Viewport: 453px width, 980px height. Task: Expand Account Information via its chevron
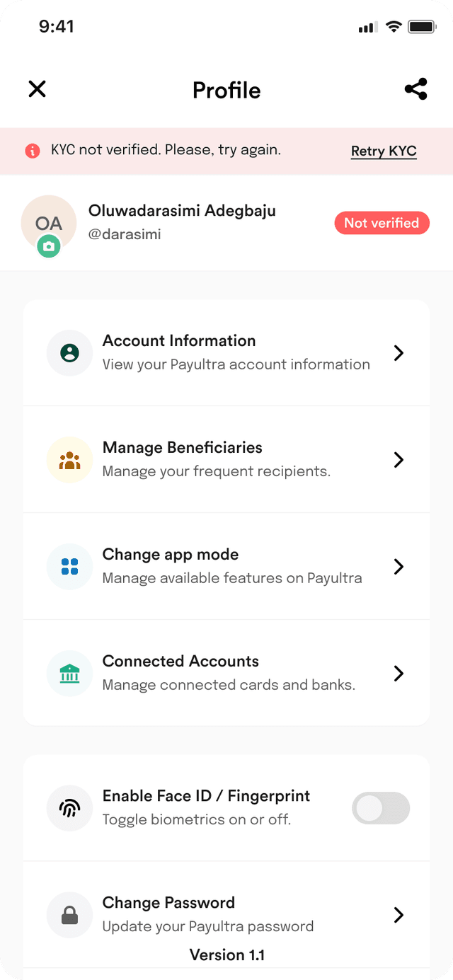[398, 353]
